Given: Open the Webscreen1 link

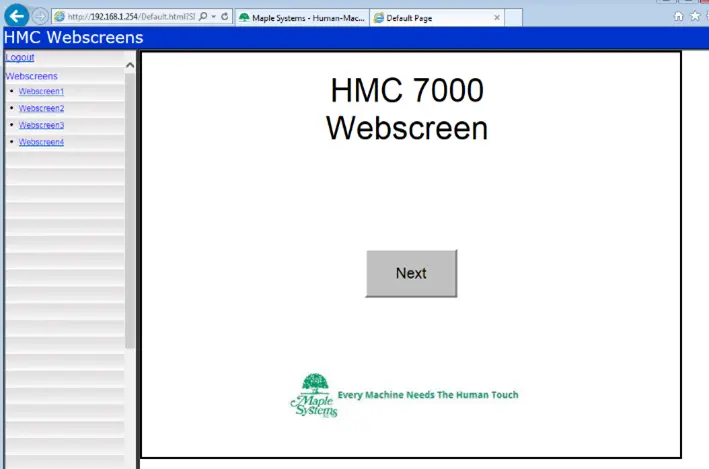Looking at the screenshot, I should tap(41, 91).
